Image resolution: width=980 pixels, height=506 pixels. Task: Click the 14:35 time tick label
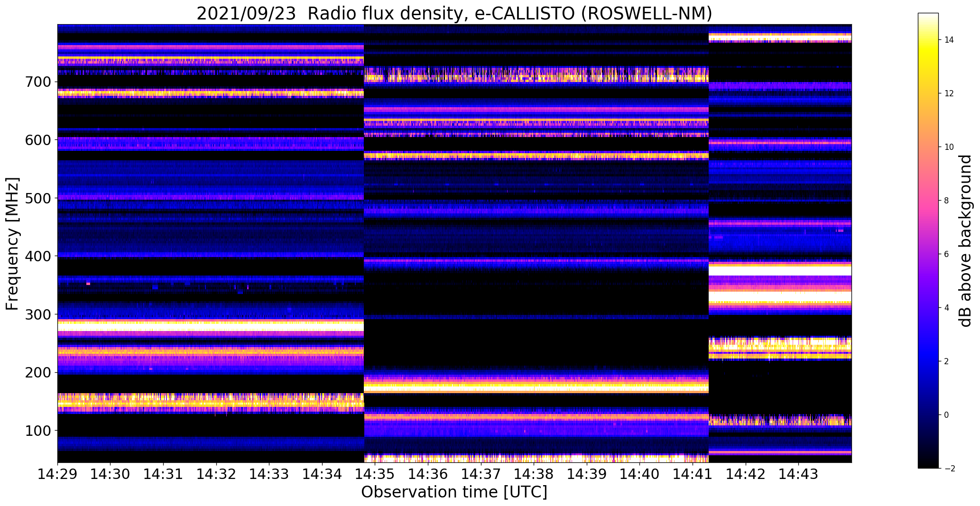pos(375,474)
